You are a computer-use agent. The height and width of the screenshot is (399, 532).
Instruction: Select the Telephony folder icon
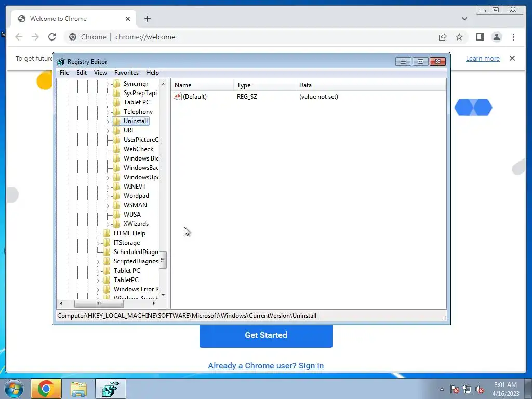tap(117, 112)
